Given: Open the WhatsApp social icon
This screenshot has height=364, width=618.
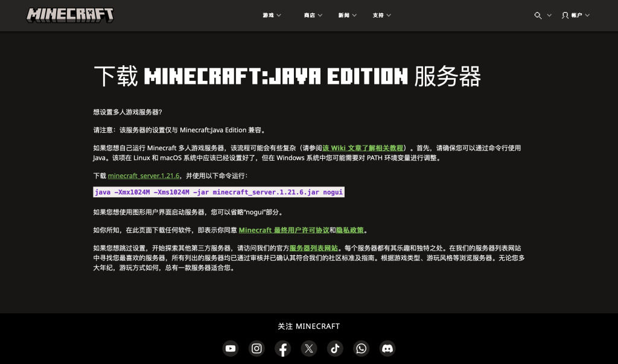Looking at the screenshot, I should pyautogui.click(x=362, y=348).
